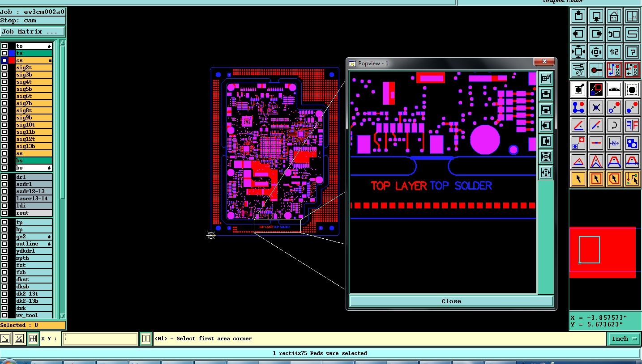The image size is (642, 364).
Task: Open the Job Matrix menu button
Action: (32, 32)
